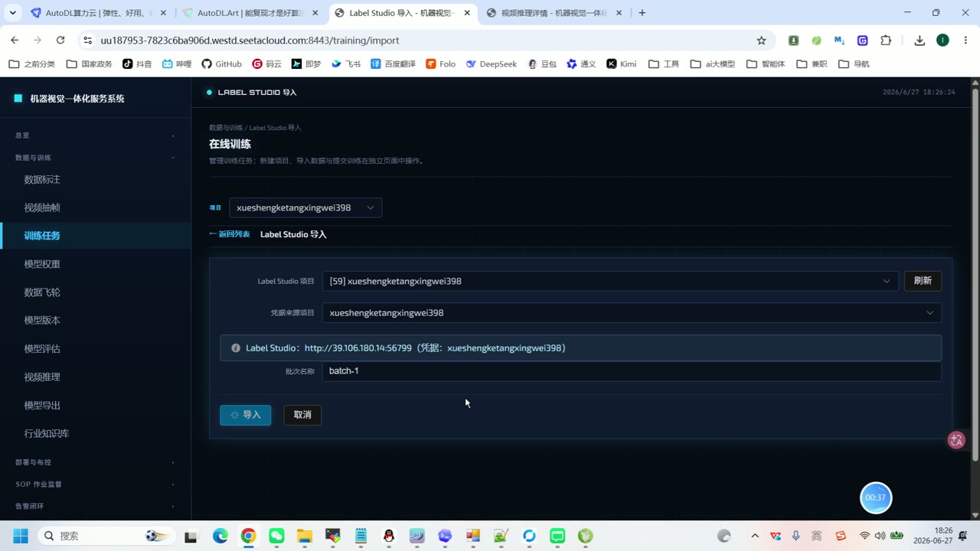980x551 pixels.
Task: Show hidden system tray icons
Action: coord(755,536)
